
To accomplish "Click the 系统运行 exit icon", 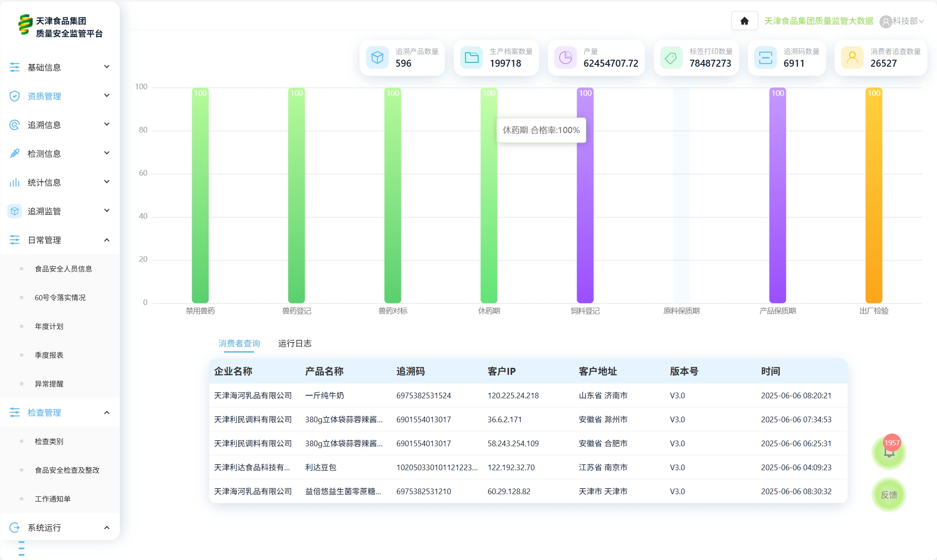I will [15, 527].
